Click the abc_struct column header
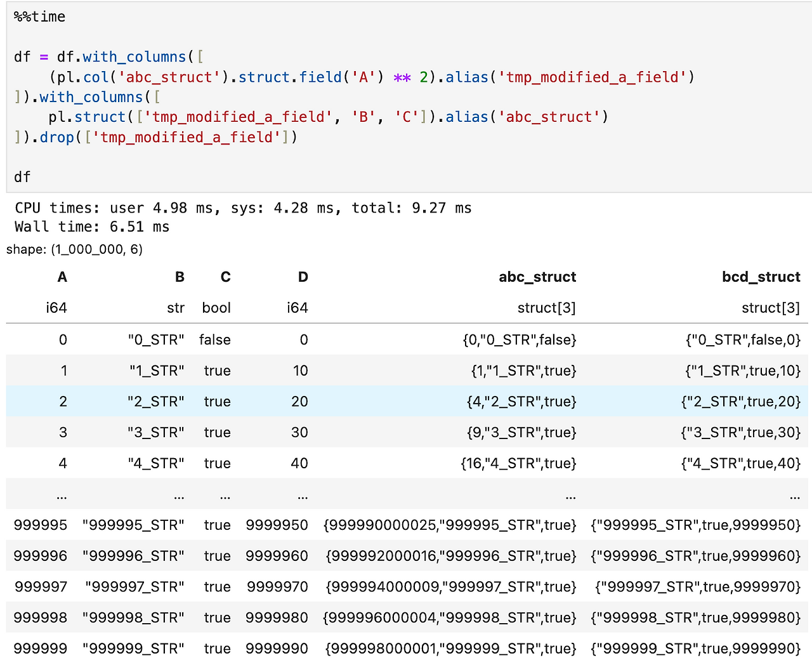This screenshot has width=812, height=665. (537, 277)
